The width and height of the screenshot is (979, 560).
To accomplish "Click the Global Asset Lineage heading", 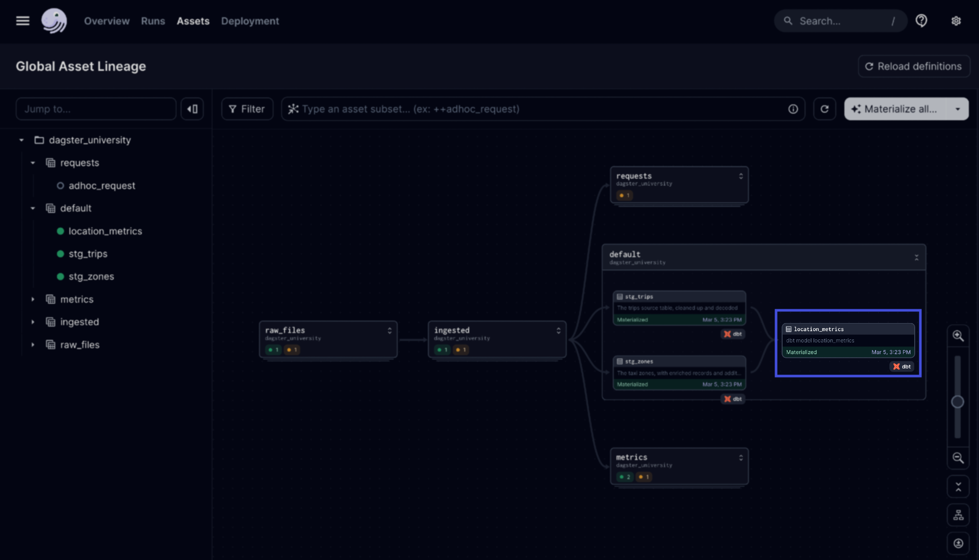I will coord(81,66).
